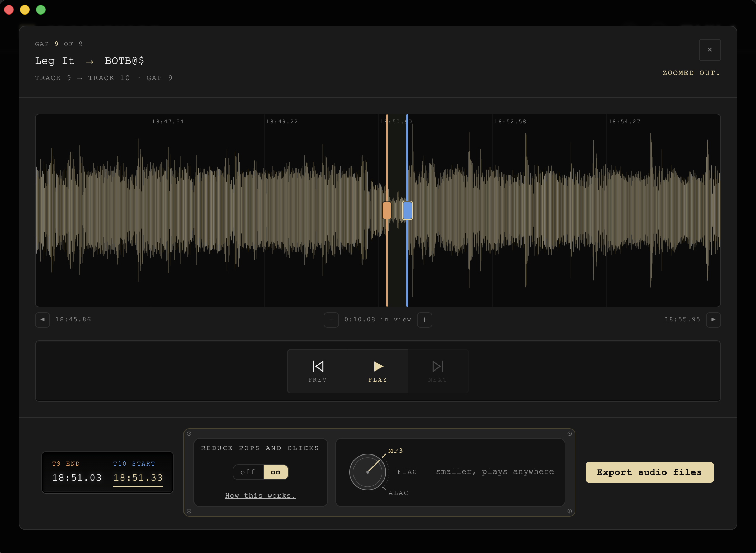
Task: Open the How this works link
Action: (x=260, y=496)
